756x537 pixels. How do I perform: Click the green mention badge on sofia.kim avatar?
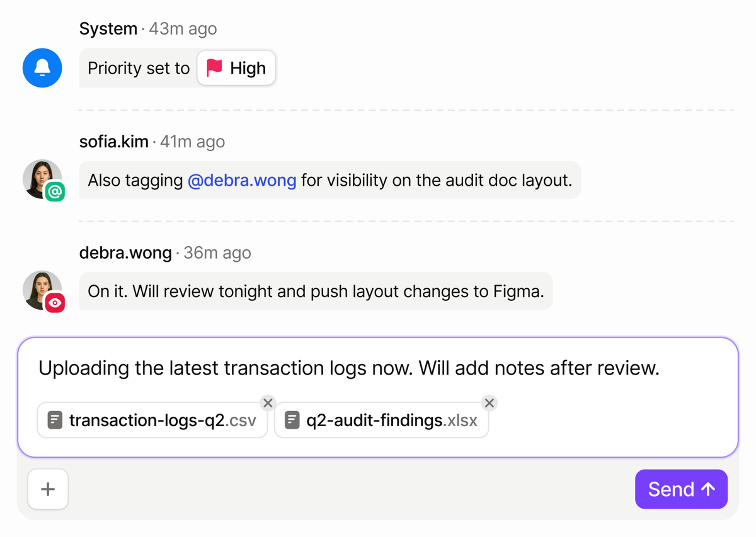[x=55, y=191]
